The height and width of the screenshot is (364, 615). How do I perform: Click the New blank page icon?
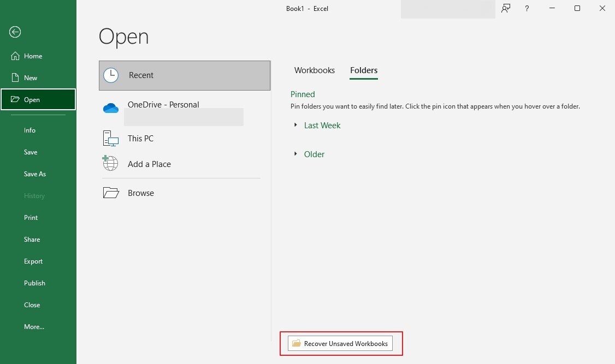[15, 77]
